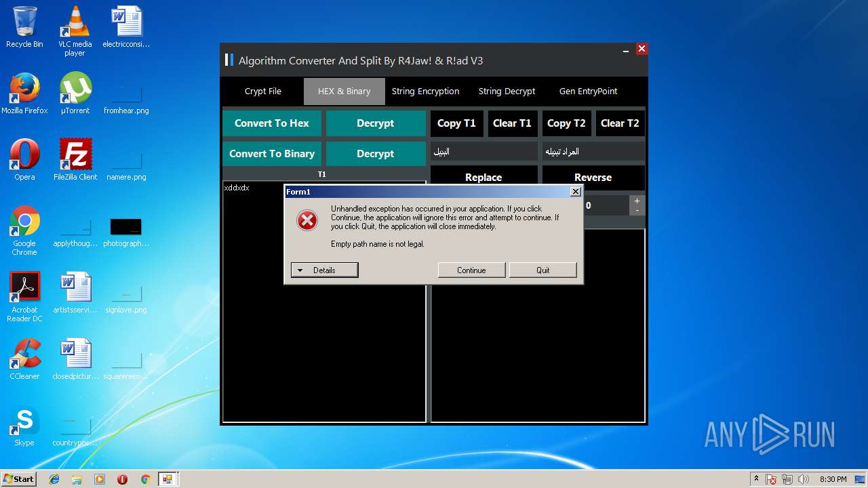
Task: Launch CCleaner desktop shortcut
Action: pyautogui.click(x=24, y=359)
